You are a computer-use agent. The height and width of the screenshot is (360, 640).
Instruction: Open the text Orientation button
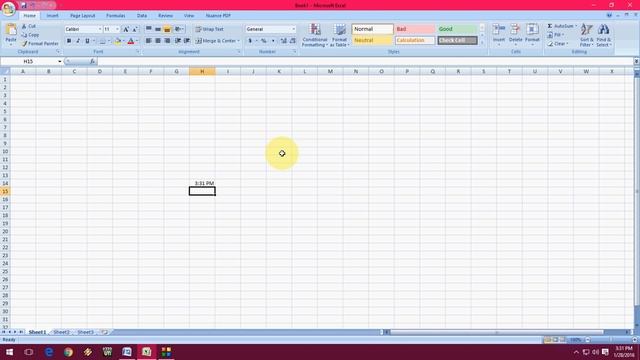click(x=179, y=29)
